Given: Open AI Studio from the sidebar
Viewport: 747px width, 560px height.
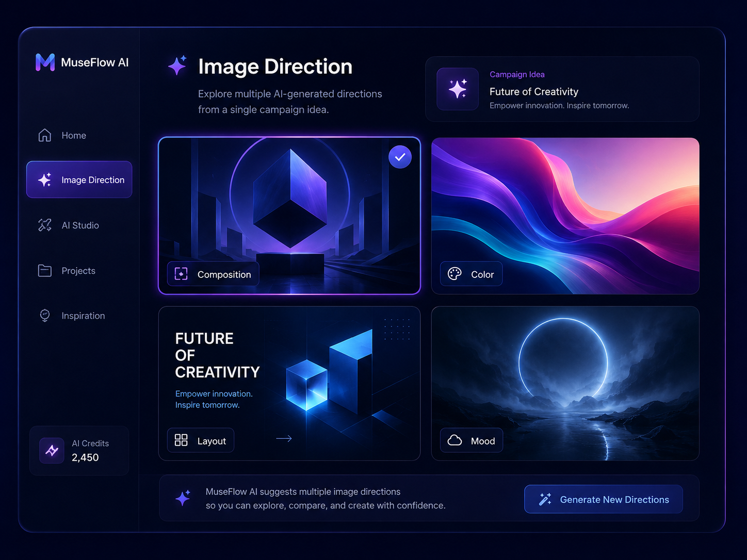Looking at the screenshot, I should click(79, 225).
